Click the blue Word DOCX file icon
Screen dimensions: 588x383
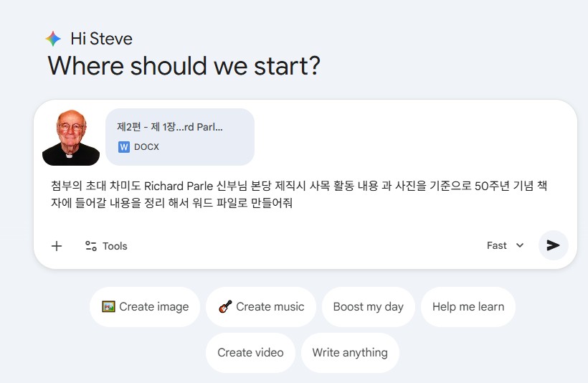(x=124, y=147)
